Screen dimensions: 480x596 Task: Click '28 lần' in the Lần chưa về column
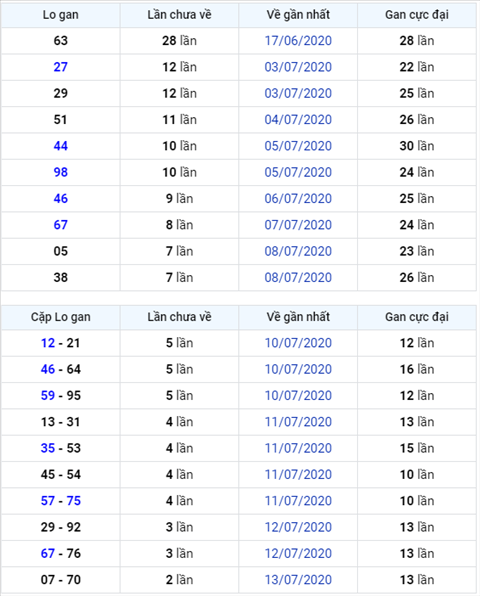click(179, 41)
